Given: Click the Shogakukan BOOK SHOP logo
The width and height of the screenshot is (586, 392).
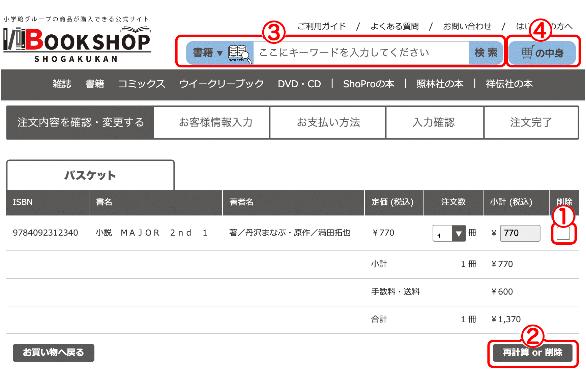Looking at the screenshot, I should (x=77, y=44).
